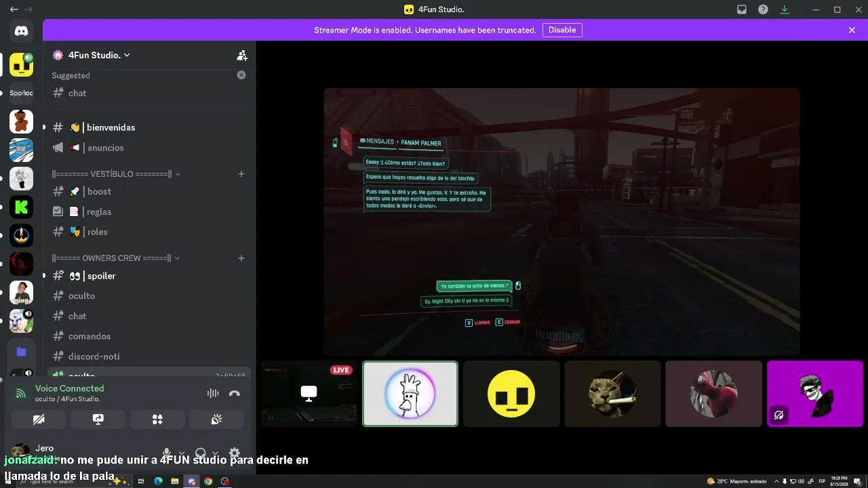This screenshot has width=868, height=488.
Task: Open the oculto text channel
Action: (x=149, y=296)
